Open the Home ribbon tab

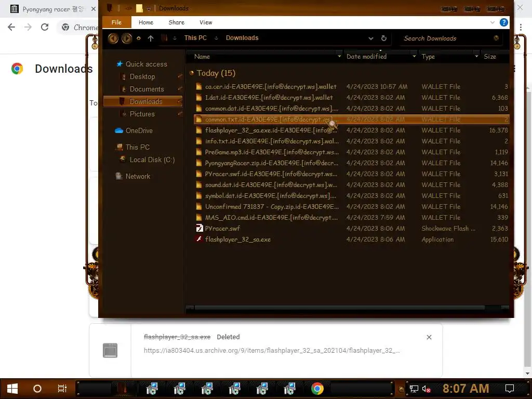click(146, 22)
